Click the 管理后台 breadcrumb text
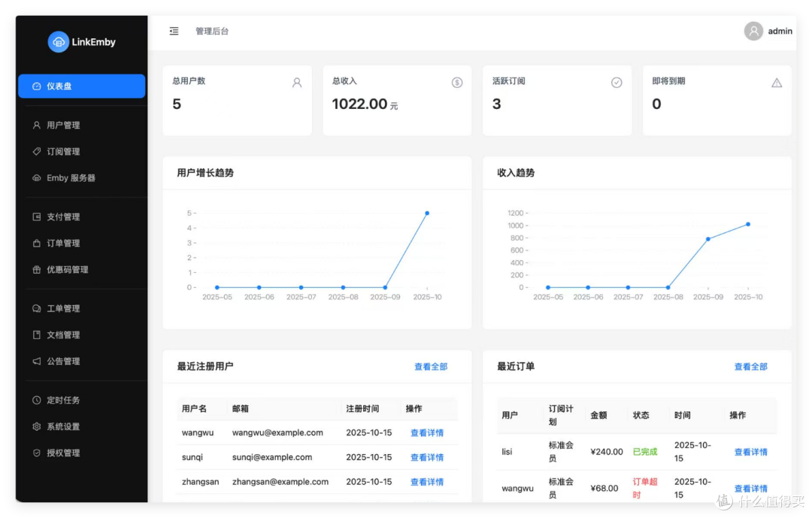This screenshot has height=518, width=812. pyautogui.click(x=212, y=31)
